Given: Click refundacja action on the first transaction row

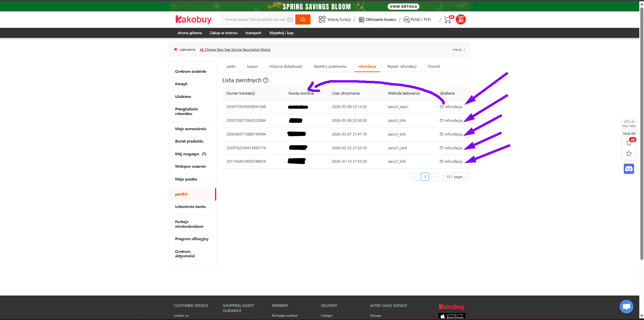Looking at the screenshot, I should pos(451,107).
